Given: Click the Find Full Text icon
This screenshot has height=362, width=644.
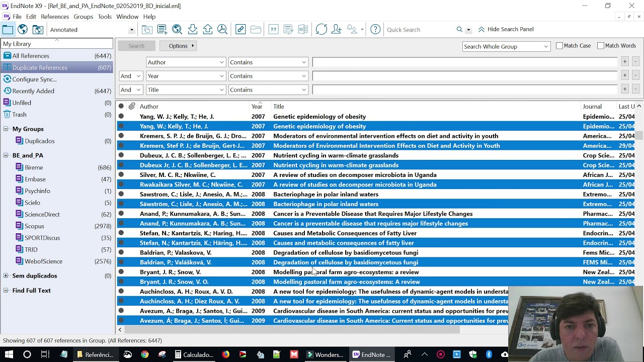Looking at the screenshot, I should point(222,30).
